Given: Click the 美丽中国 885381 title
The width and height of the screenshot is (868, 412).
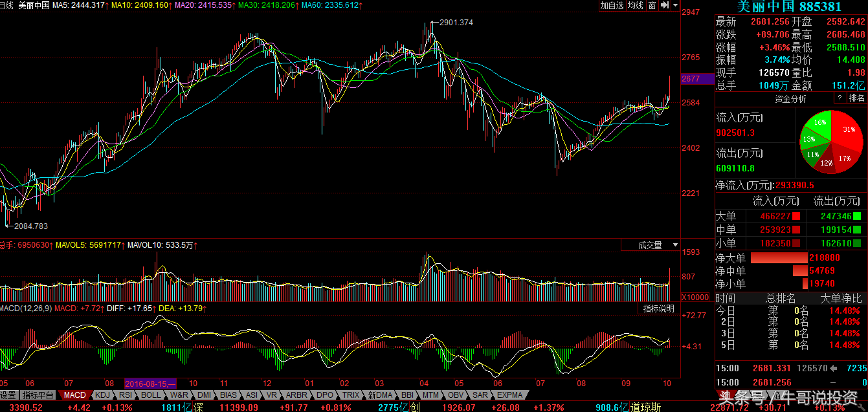Looking at the screenshot, I should (789, 6).
